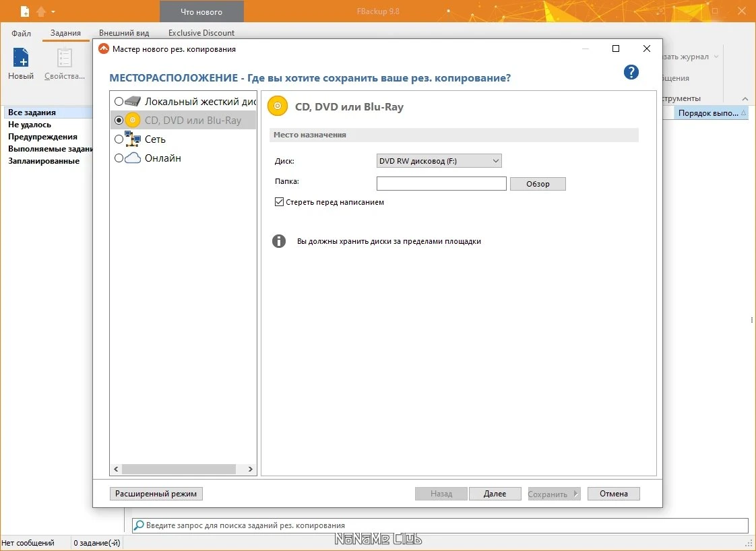Open the Exclusive Discount tab
This screenshot has width=756, height=551.
click(201, 33)
